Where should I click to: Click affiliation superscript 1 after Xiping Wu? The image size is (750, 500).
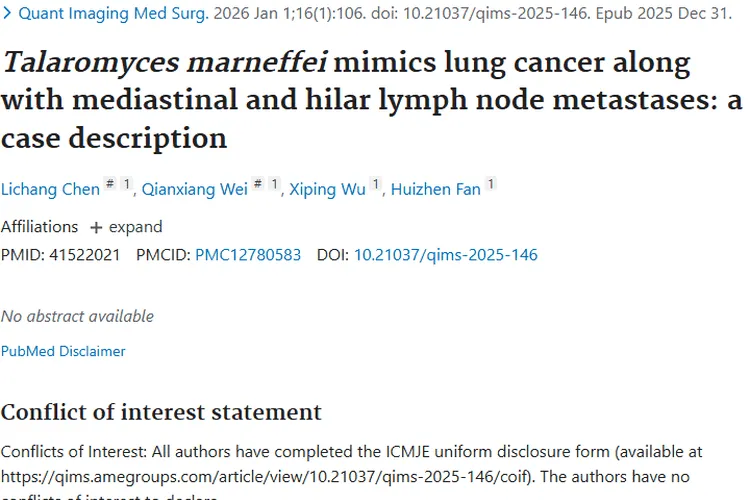(376, 184)
